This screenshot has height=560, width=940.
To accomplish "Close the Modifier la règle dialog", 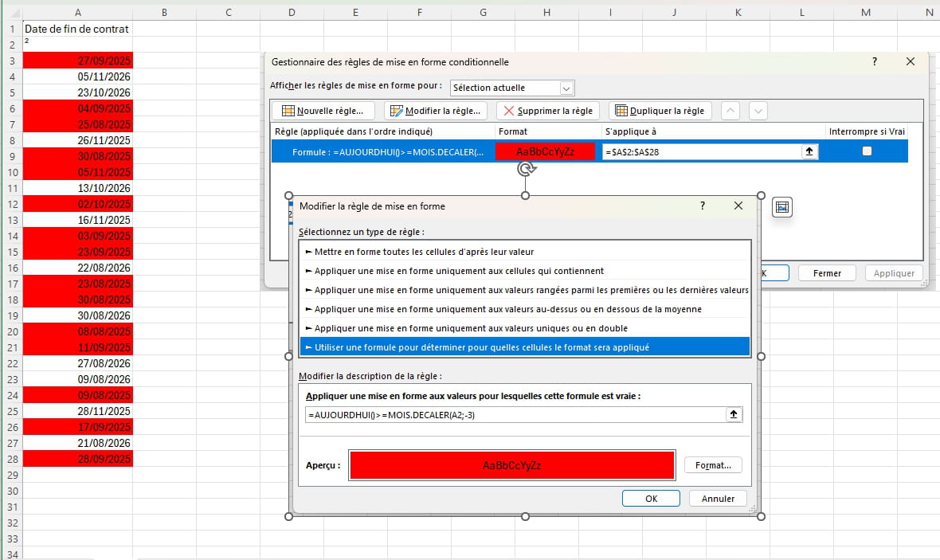I will click(738, 206).
